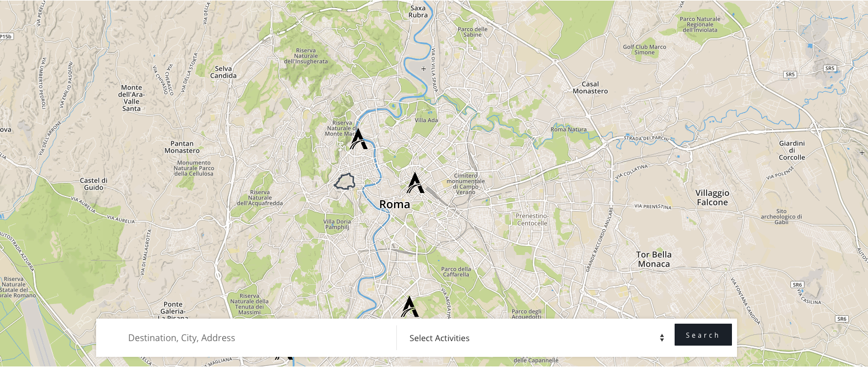The width and height of the screenshot is (868, 367).
Task: Click the Search button
Action: (x=703, y=335)
